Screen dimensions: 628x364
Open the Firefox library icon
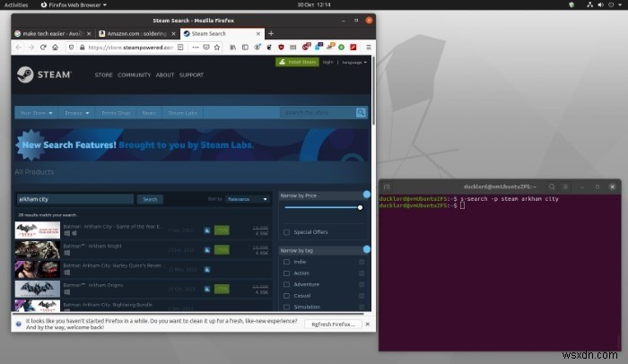232,48
